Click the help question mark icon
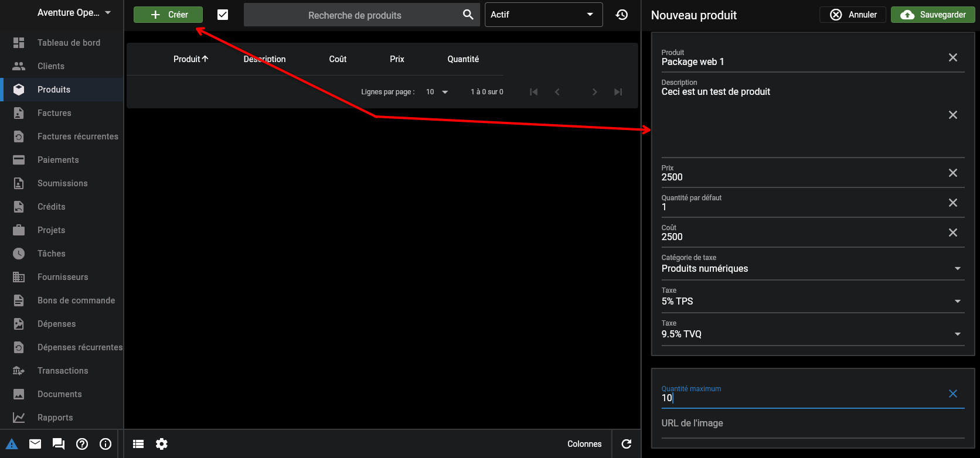Viewport: 980px width, 458px height. click(82, 444)
